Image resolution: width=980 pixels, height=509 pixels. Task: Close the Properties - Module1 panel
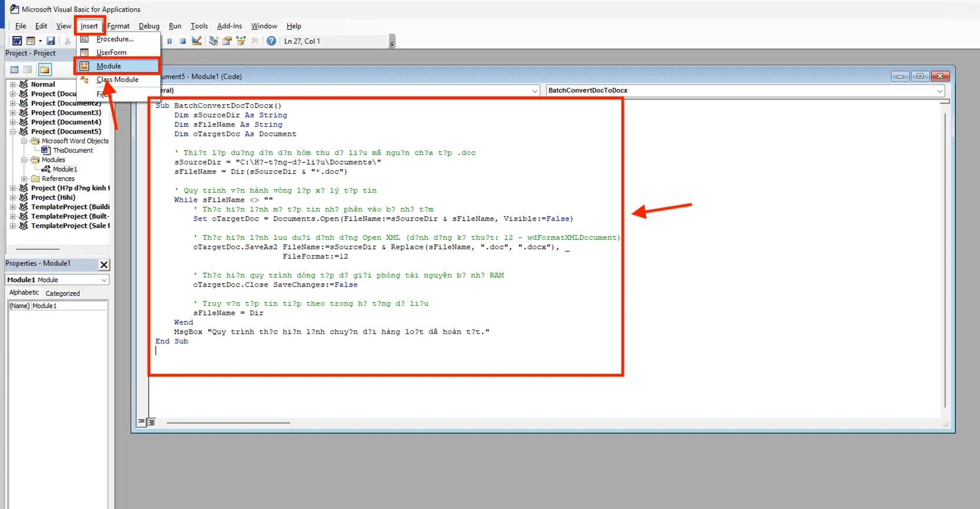click(x=104, y=265)
